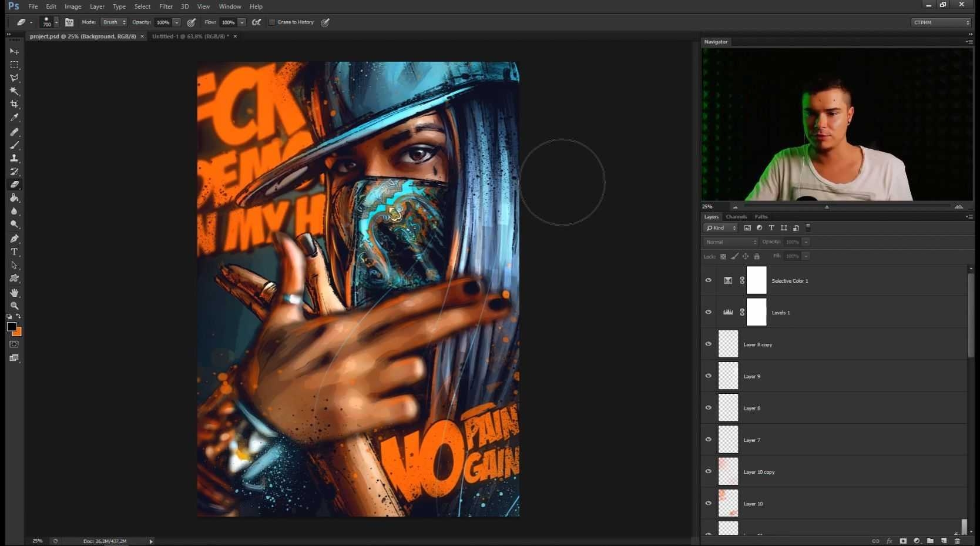Open the File menu

[33, 6]
